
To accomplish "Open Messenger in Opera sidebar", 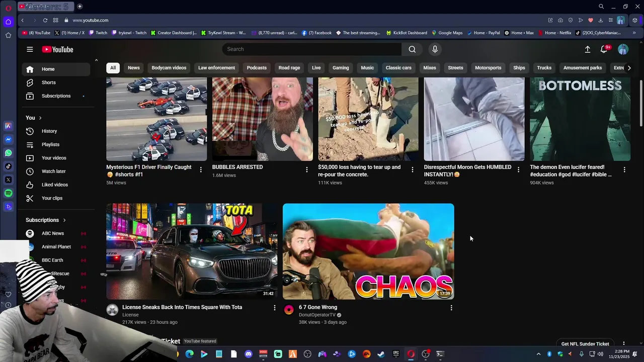I will (8, 139).
